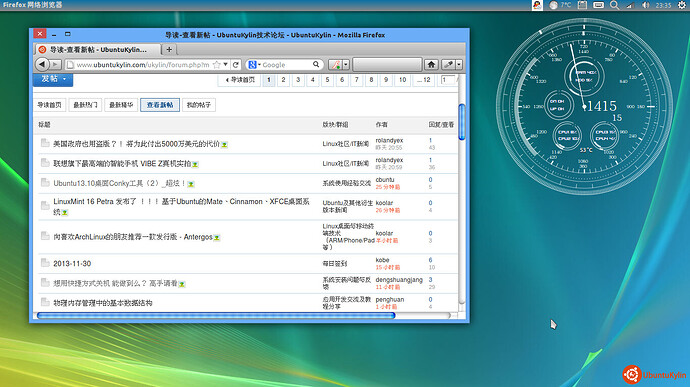The width and height of the screenshot is (690, 387).
Task: Open the LinuxMint 16 Petra thread
Action: [x=181, y=206]
